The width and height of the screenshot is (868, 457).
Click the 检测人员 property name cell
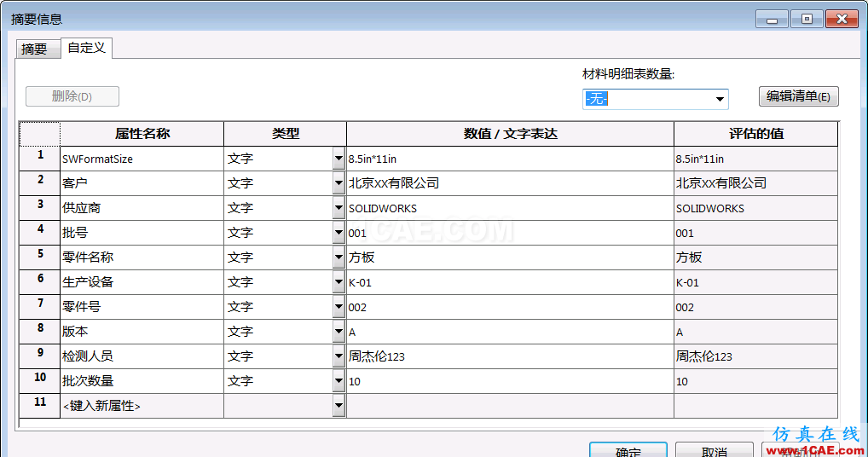point(142,356)
